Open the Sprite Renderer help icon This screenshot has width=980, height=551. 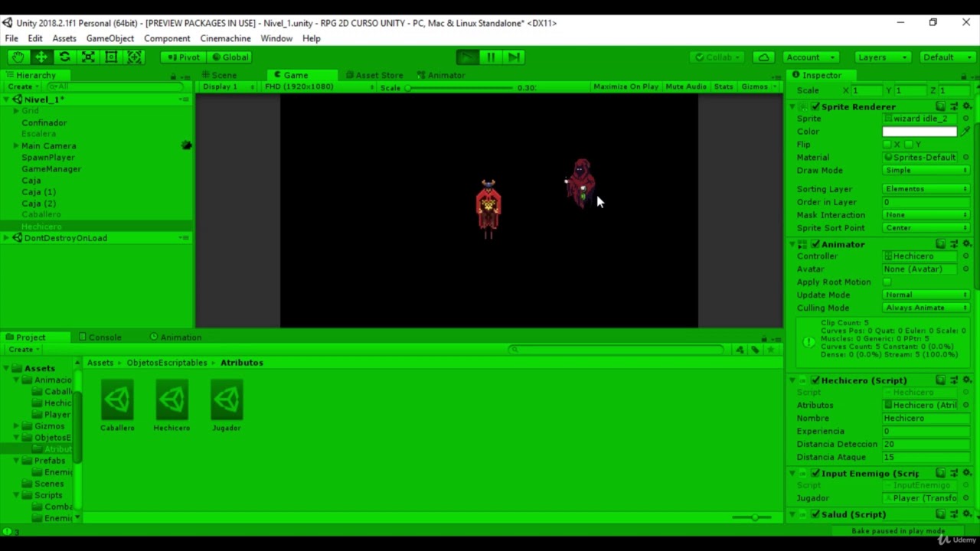[941, 106]
